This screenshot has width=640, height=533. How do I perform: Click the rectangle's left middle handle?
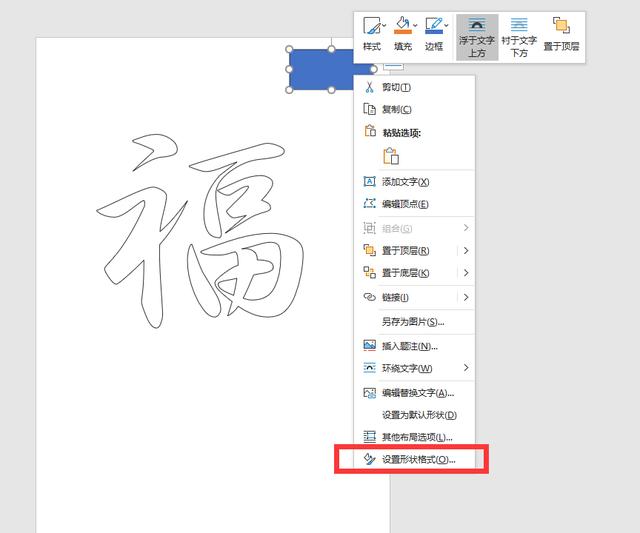[x=289, y=69]
